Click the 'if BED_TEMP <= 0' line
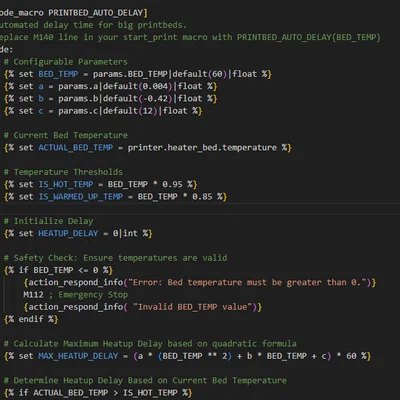The width and height of the screenshot is (400, 400). [58, 270]
